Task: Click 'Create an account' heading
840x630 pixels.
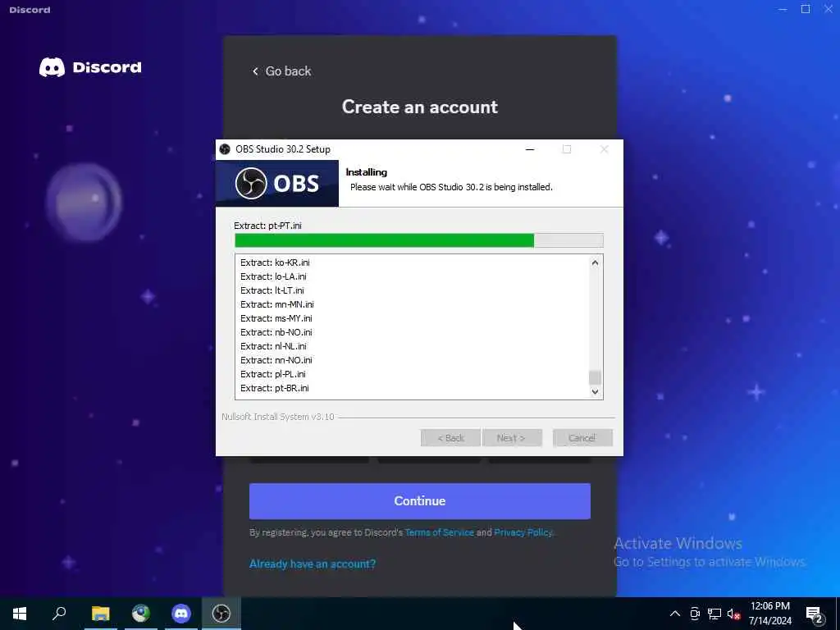Action: (420, 107)
